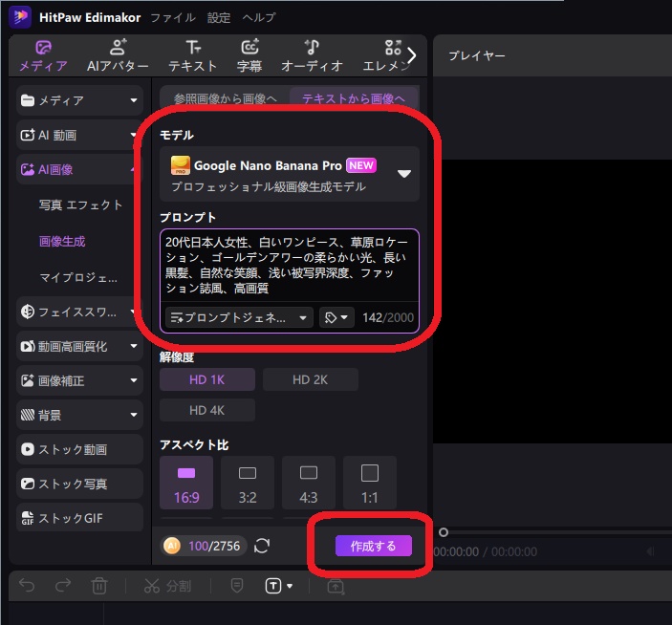
Task: Switch to the 字幕 tab
Action: [249, 56]
